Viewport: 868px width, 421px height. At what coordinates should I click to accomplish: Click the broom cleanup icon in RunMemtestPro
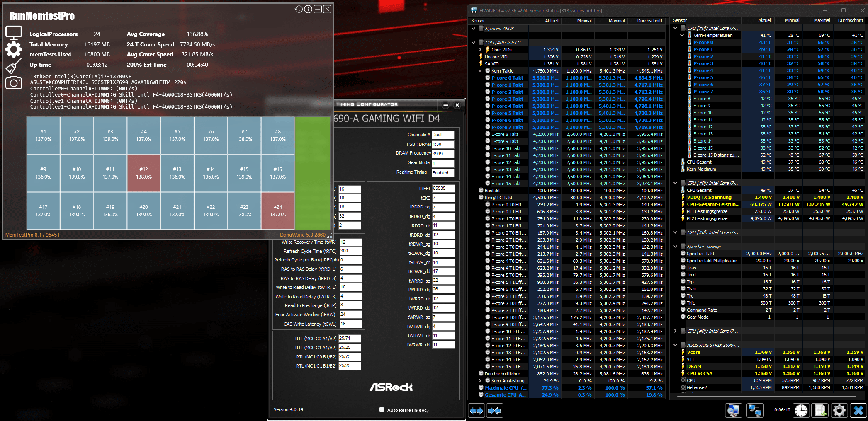(x=14, y=66)
